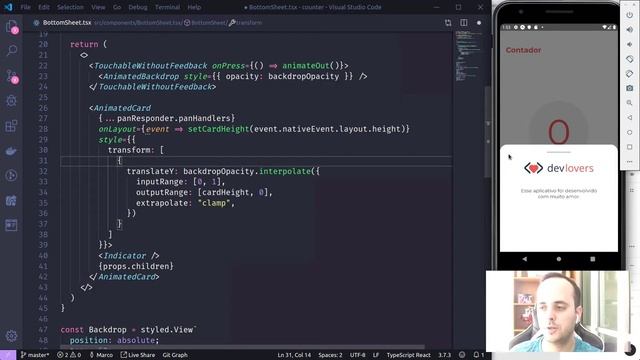Expand the src/components/BottomSheet.tsx breadcrumb path
The width and height of the screenshot is (640, 360).
[138, 23]
